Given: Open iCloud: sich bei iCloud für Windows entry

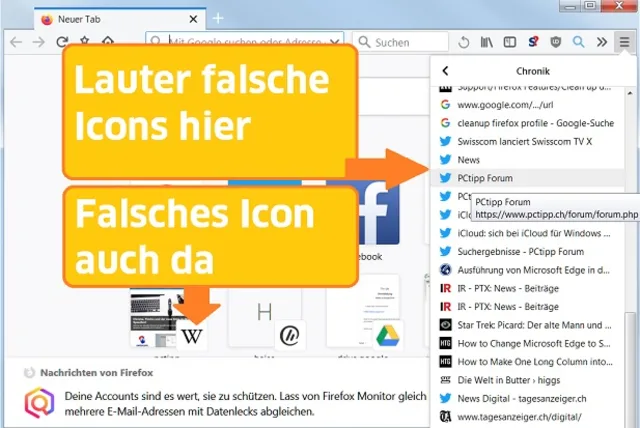Looking at the screenshot, I should pos(527,233).
